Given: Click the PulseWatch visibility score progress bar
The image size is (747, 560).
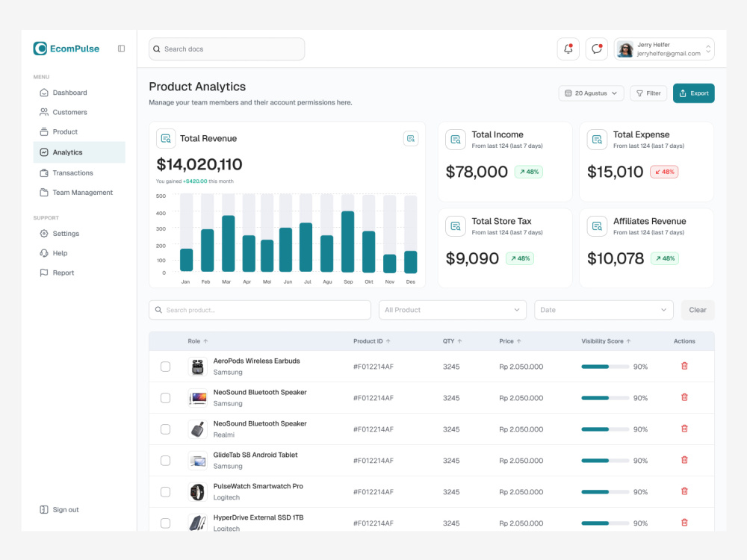Looking at the screenshot, I should click(x=605, y=492).
